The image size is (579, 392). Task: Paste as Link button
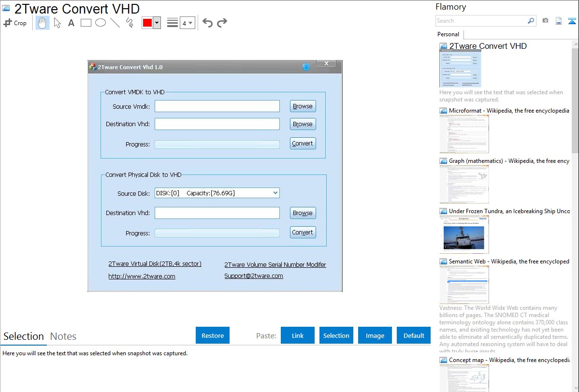click(x=298, y=335)
